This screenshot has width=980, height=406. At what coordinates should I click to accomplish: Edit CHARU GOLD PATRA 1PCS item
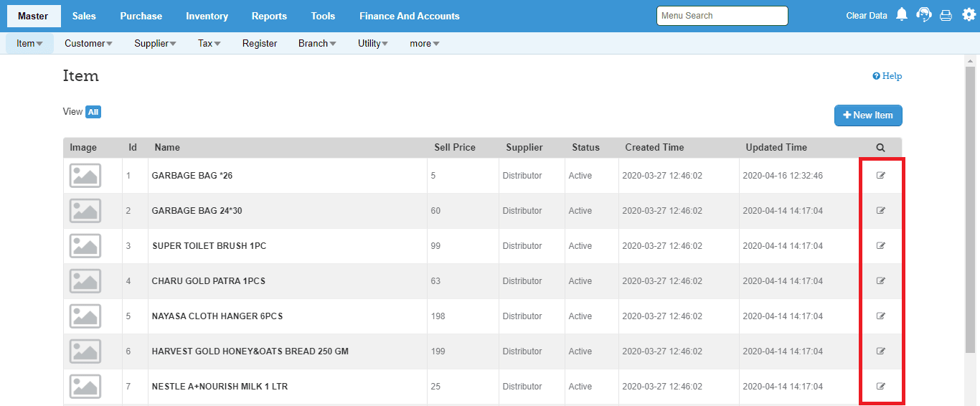(881, 281)
